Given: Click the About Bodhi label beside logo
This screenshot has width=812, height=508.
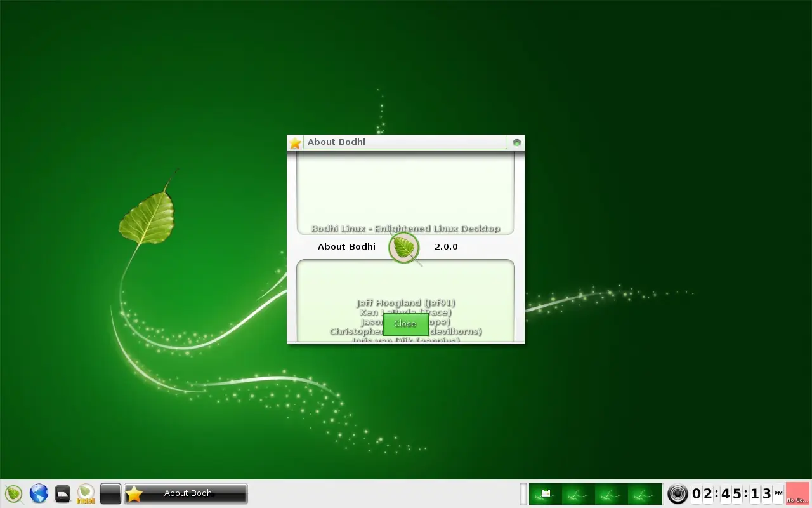Looking at the screenshot, I should pyautogui.click(x=346, y=246).
